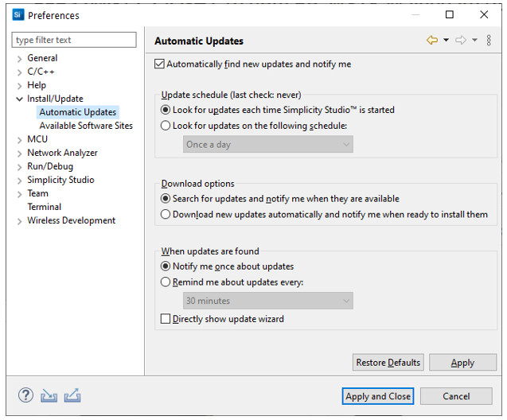Click the Restore Defaults button
The width and height of the screenshot is (507, 420).
click(x=388, y=363)
